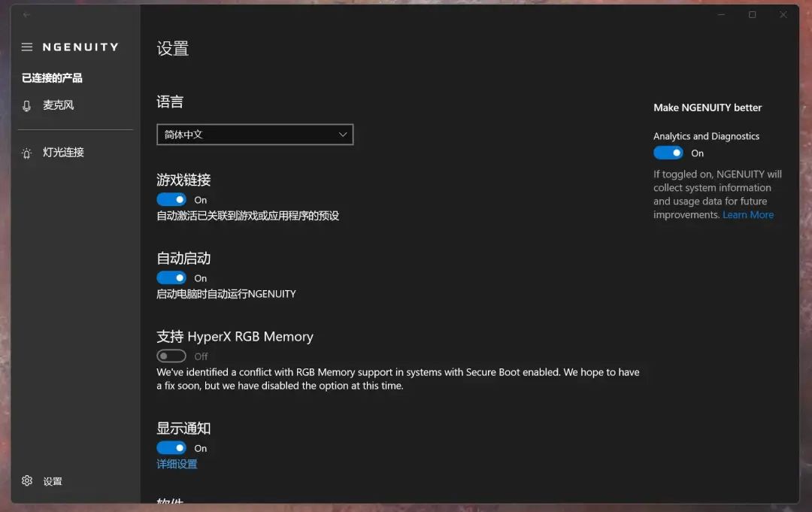
Task: Click the 已连接的产品 heading
Action: click(x=52, y=78)
